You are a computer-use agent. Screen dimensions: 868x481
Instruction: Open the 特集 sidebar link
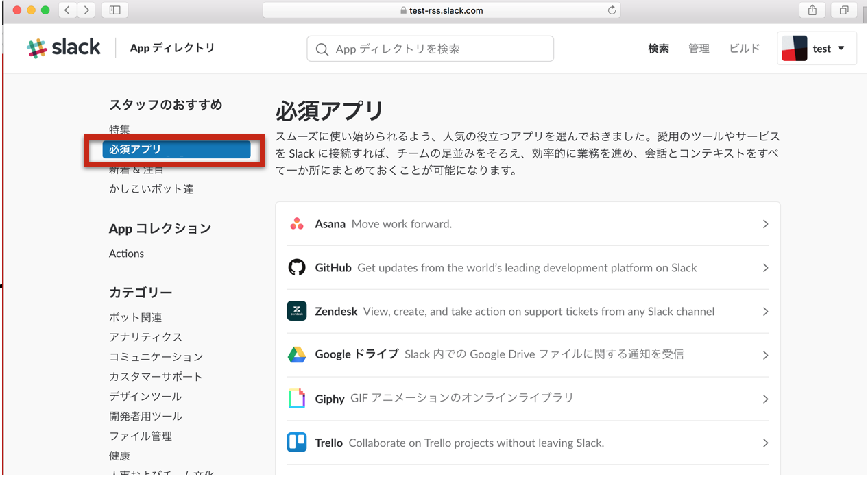(119, 129)
